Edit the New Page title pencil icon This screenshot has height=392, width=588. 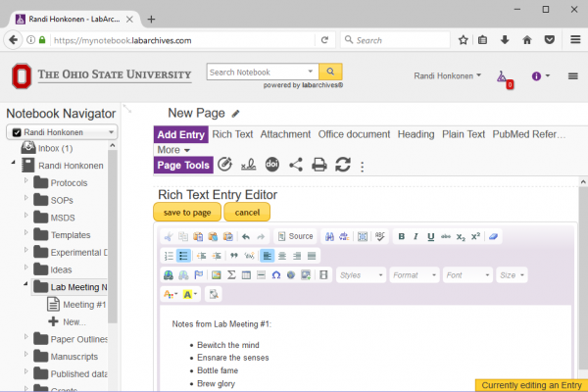[x=235, y=114]
